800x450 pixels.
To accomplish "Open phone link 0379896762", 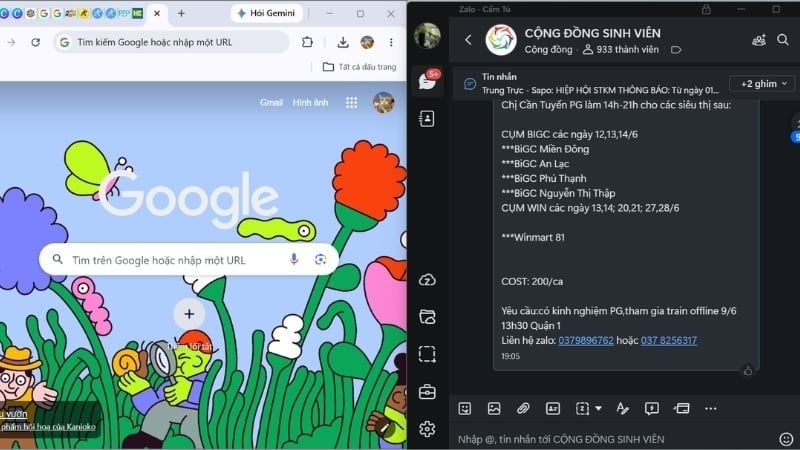I will [586, 340].
